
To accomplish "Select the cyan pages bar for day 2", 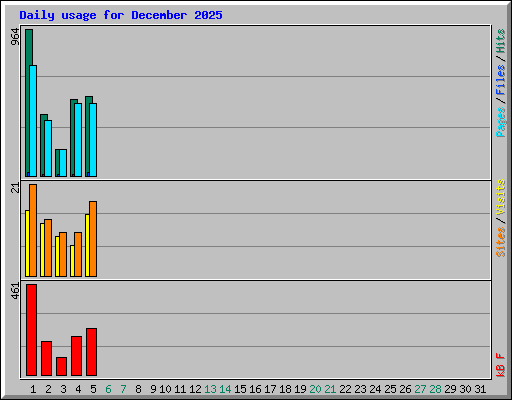I will click(x=48, y=148).
